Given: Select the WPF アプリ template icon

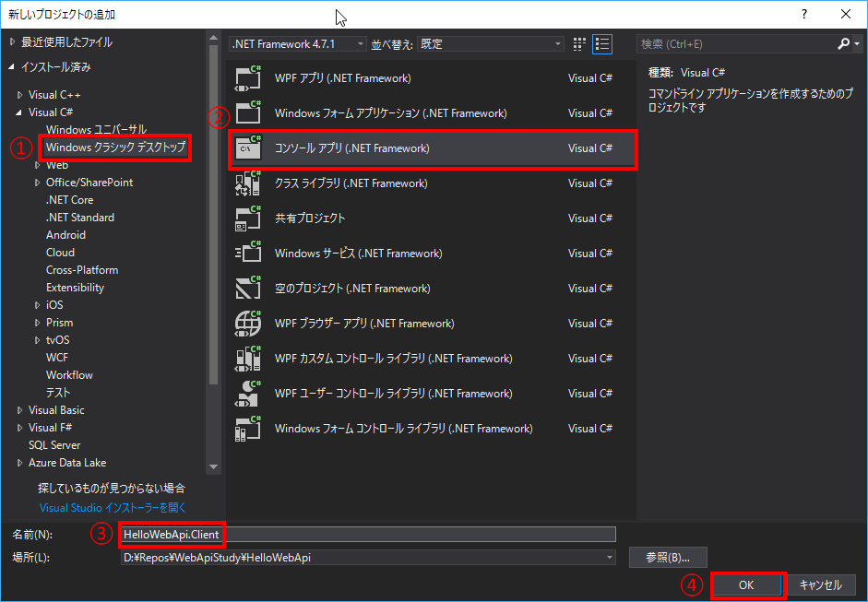Looking at the screenshot, I should [x=247, y=78].
